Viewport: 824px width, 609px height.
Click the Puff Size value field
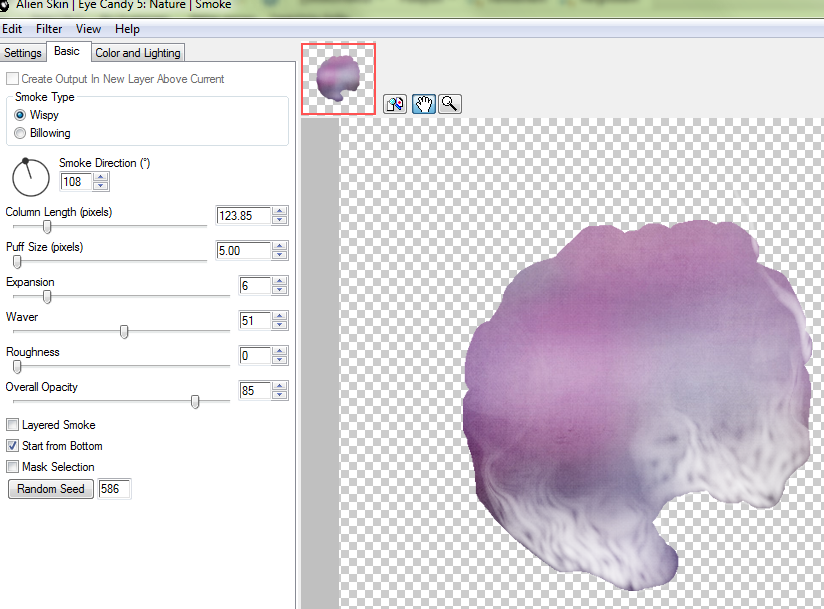(x=244, y=251)
